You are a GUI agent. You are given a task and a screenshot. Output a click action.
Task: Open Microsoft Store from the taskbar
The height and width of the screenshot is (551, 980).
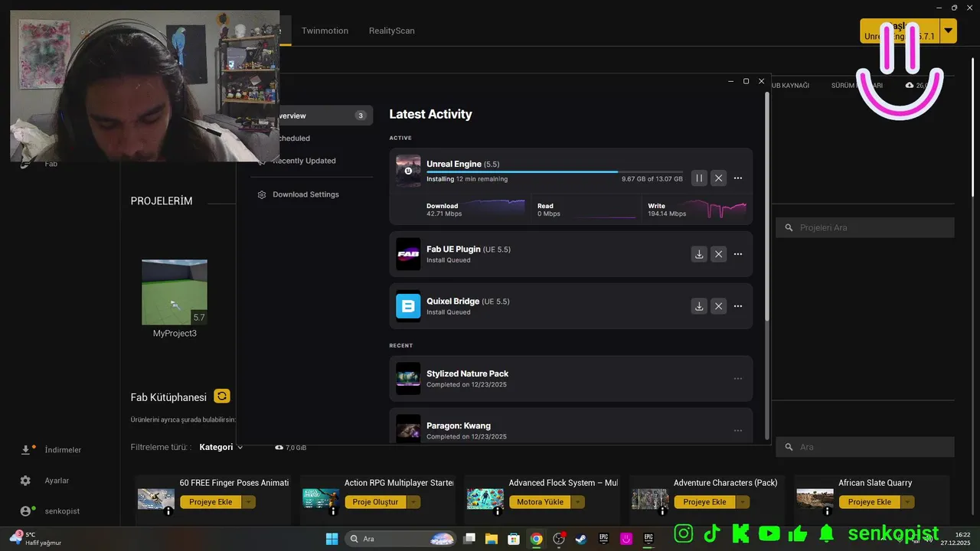pos(514,539)
